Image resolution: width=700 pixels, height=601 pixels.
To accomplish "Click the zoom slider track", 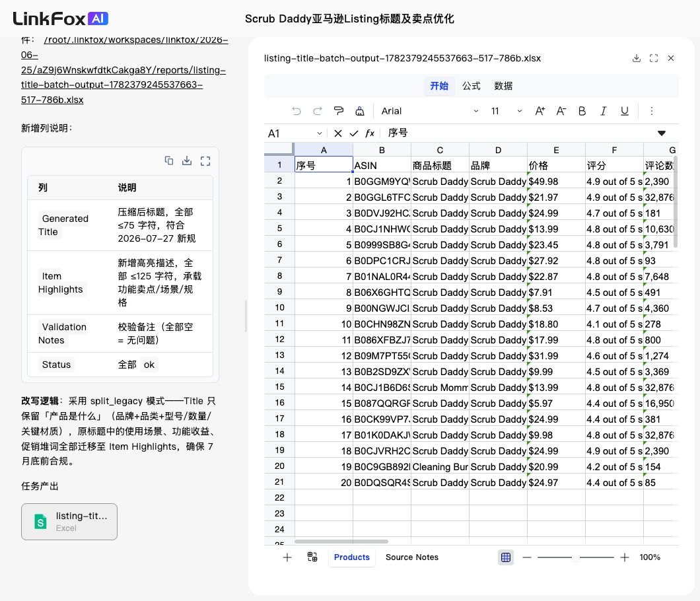I will point(576,557).
